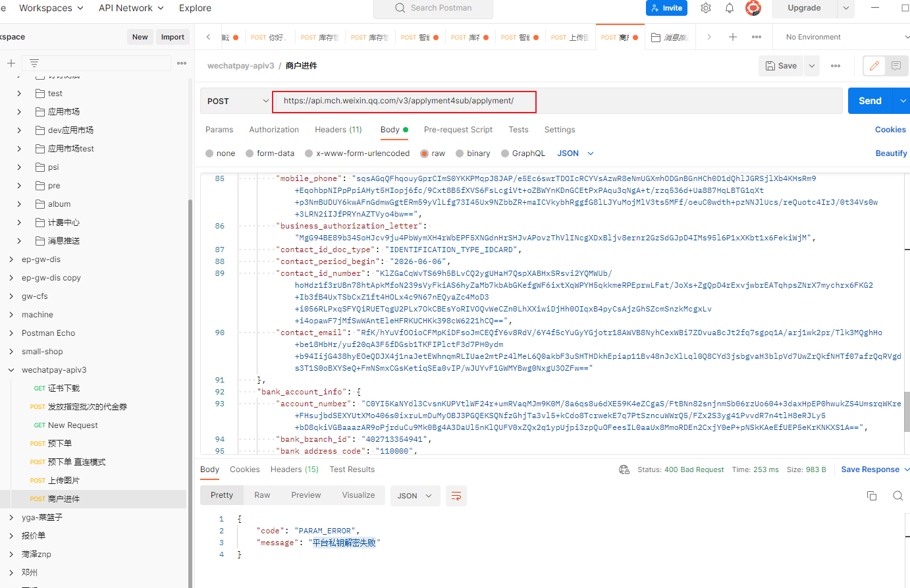Open the API Network dropdown
The height and width of the screenshot is (588, 910).
[130, 8]
